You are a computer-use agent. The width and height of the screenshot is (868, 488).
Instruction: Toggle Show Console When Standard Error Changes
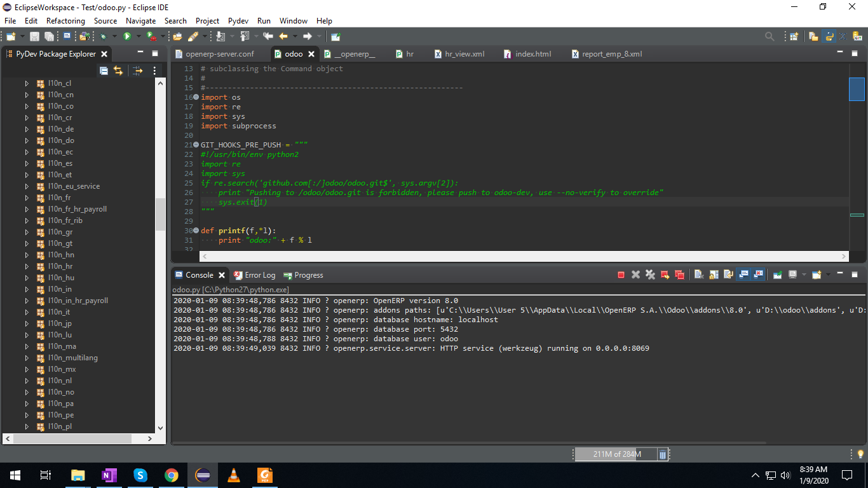point(757,275)
